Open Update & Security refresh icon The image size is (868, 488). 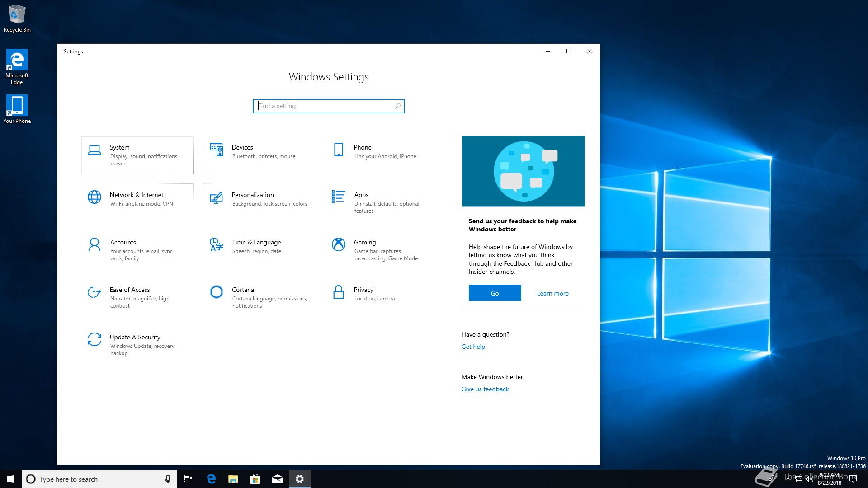[x=94, y=339]
